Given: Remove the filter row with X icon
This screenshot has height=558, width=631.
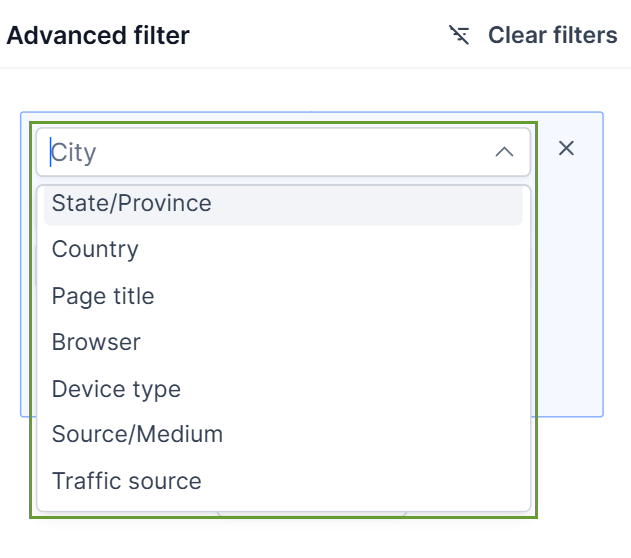Looking at the screenshot, I should [x=566, y=148].
